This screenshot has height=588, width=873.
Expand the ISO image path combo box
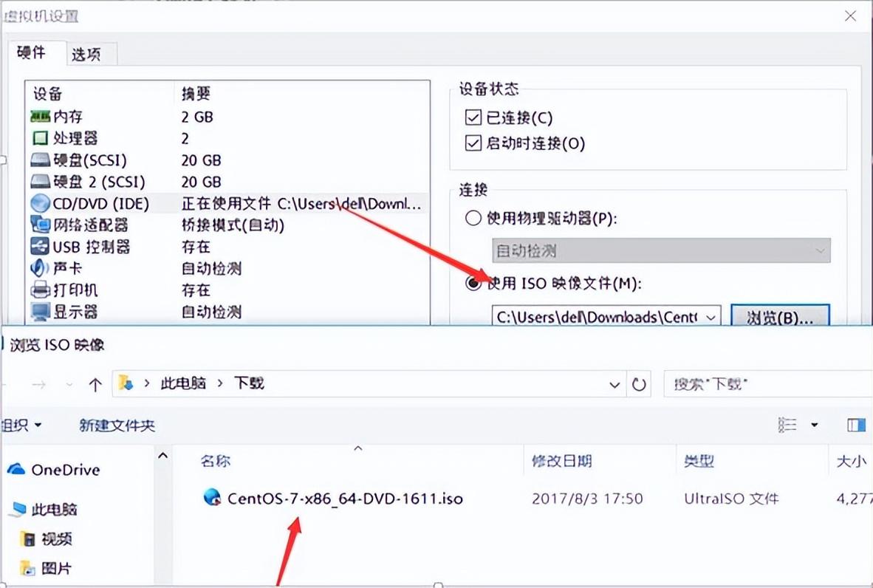(x=711, y=317)
